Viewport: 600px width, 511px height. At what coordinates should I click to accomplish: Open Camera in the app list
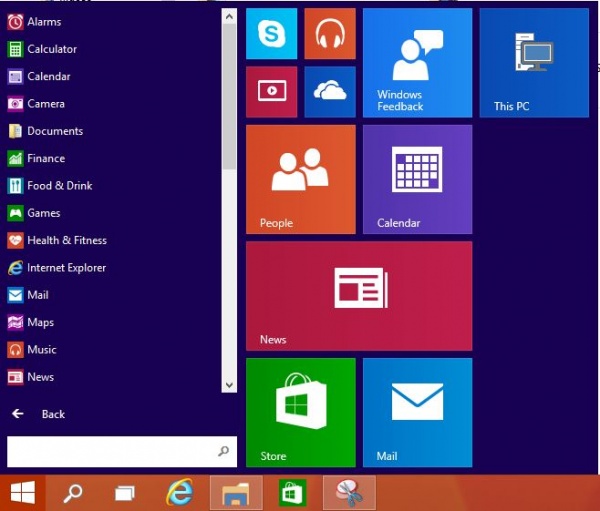point(36,104)
